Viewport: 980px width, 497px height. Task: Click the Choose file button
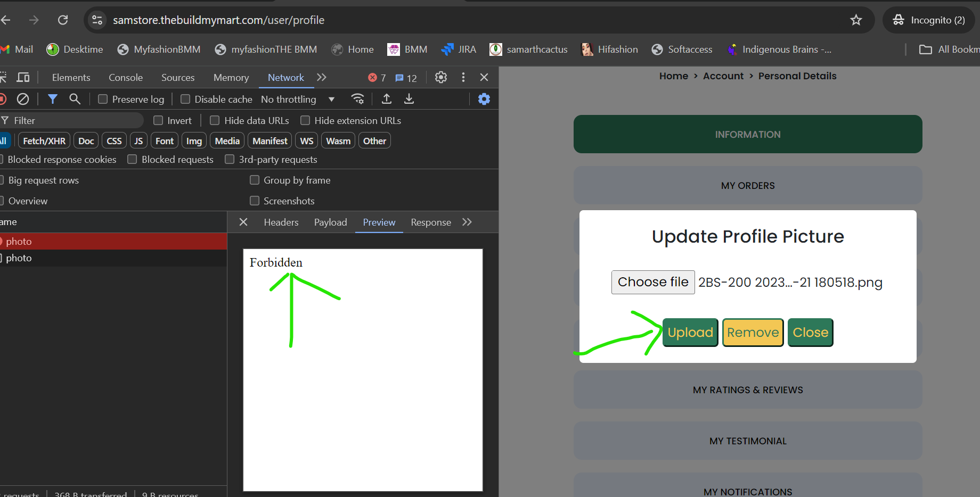click(653, 282)
